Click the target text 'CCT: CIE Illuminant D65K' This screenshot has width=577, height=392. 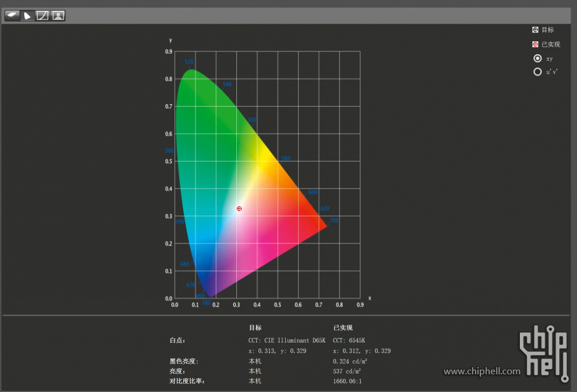coord(287,341)
